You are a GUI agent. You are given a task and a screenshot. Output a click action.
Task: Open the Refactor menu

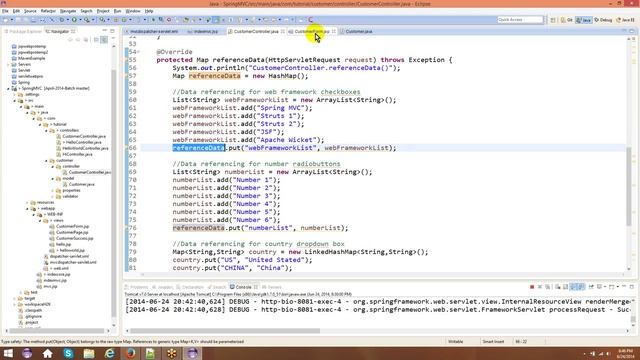pyautogui.click(x=48, y=11)
